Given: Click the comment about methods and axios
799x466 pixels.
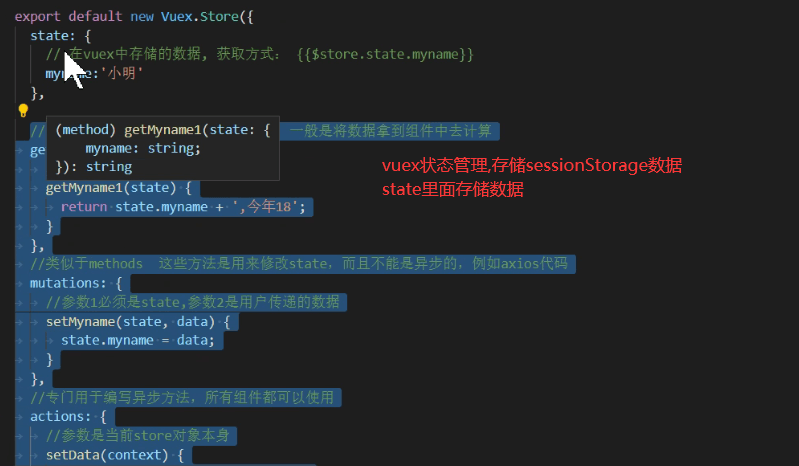Looking at the screenshot, I should pyautogui.click(x=299, y=264).
